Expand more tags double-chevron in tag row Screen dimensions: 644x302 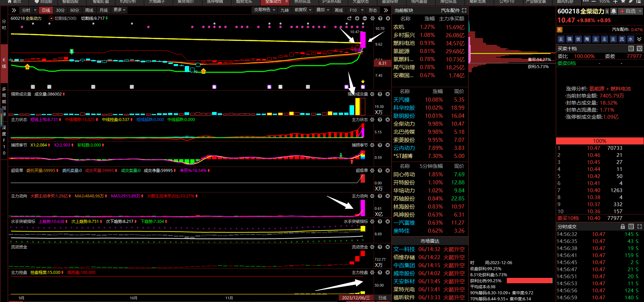[x=639, y=39]
